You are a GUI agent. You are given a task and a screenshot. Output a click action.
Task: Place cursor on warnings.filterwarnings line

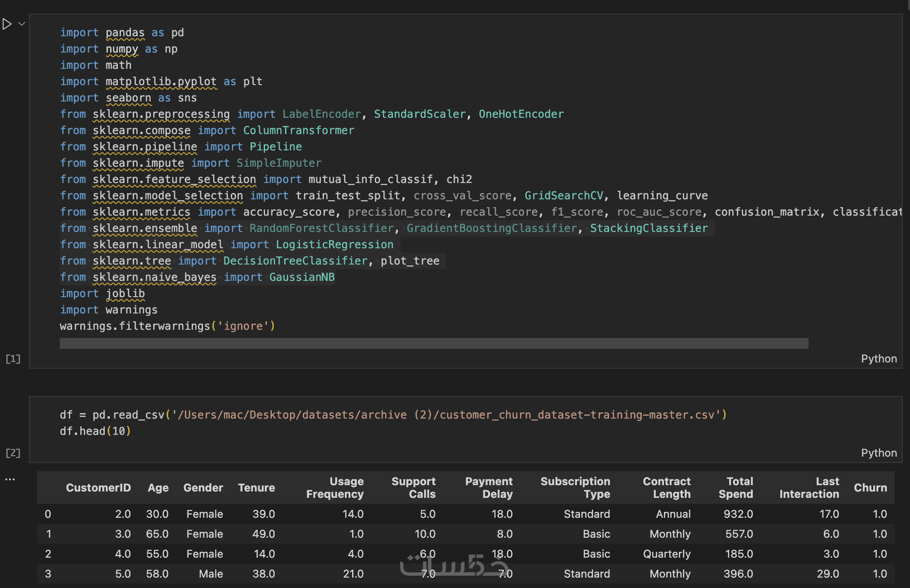pyautogui.click(x=167, y=326)
